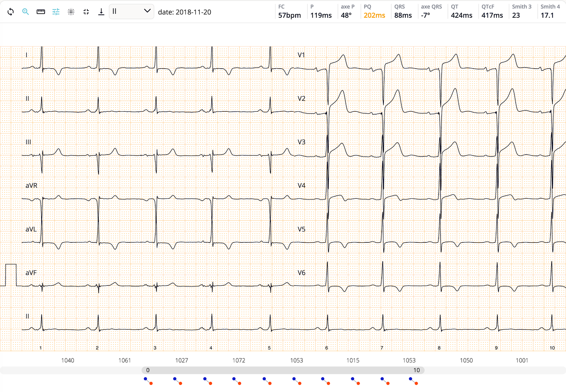The height and width of the screenshot is (392, 566).
Task: Click the aVR lead label
Action: pyautogui.click(x=31, y=185)
